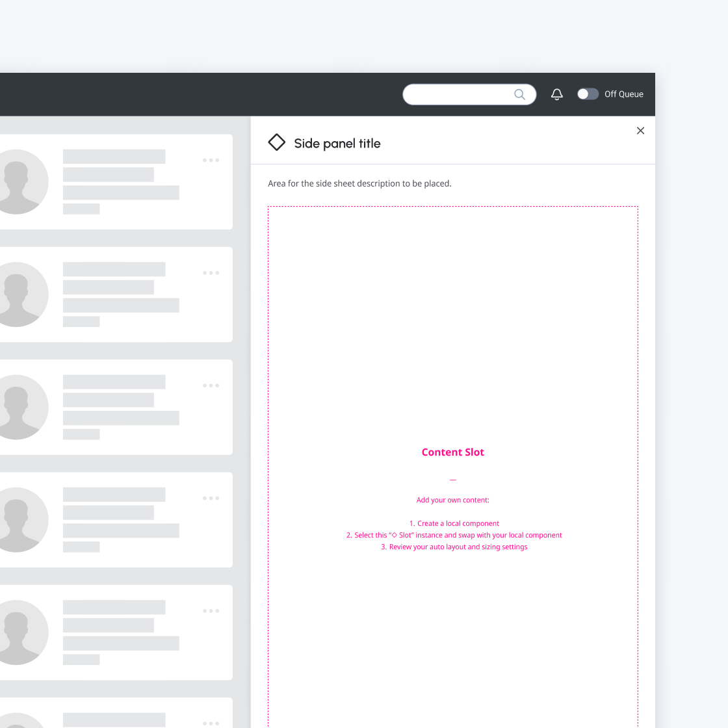Toggle the Off Queue switch
Image resolution: width=728 pixels, height=728 pixels.
[588, 94]
